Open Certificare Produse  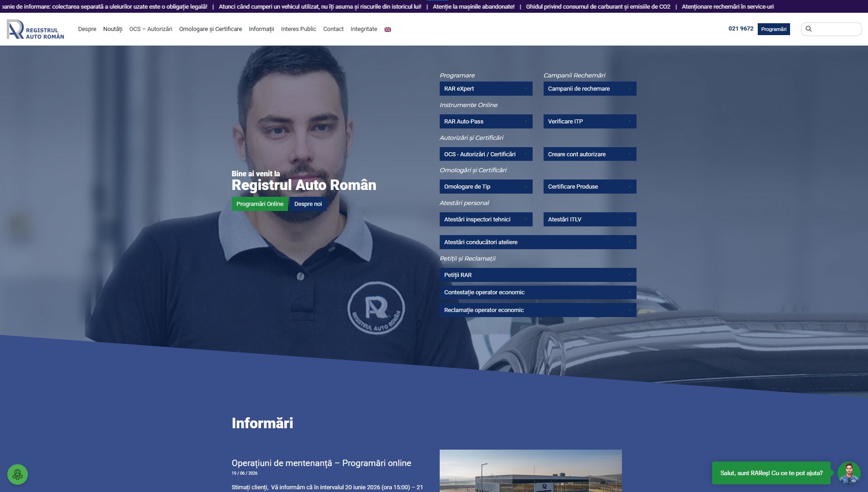pyautogui.click(x=590, y=187)
